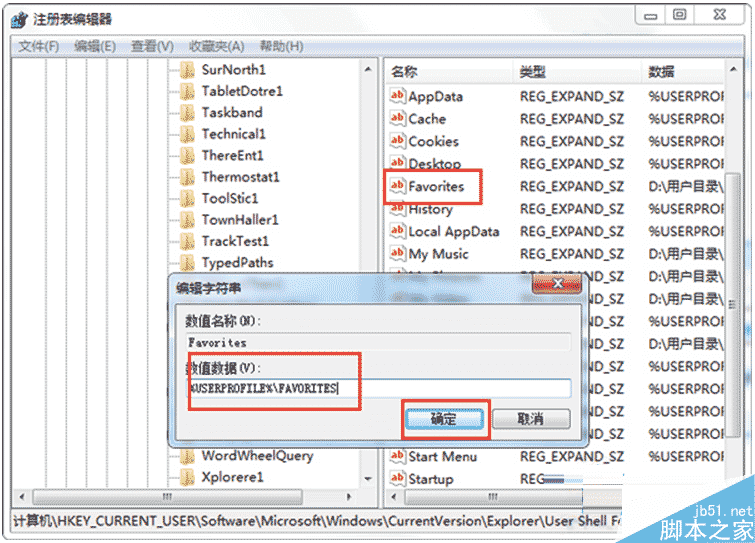Click the Local AppData value icon
The image size is (755, 543).
(x=397, y=231)
